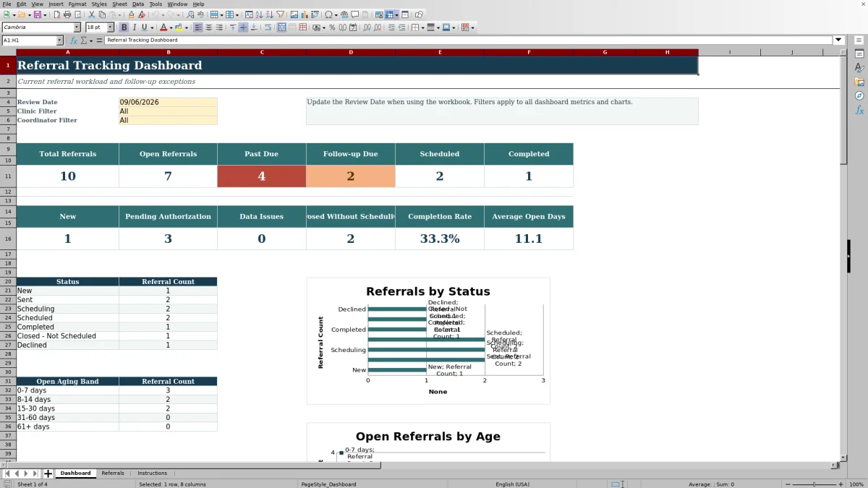Expand the highlighting color dropdown arrow

tap(187, 27)
